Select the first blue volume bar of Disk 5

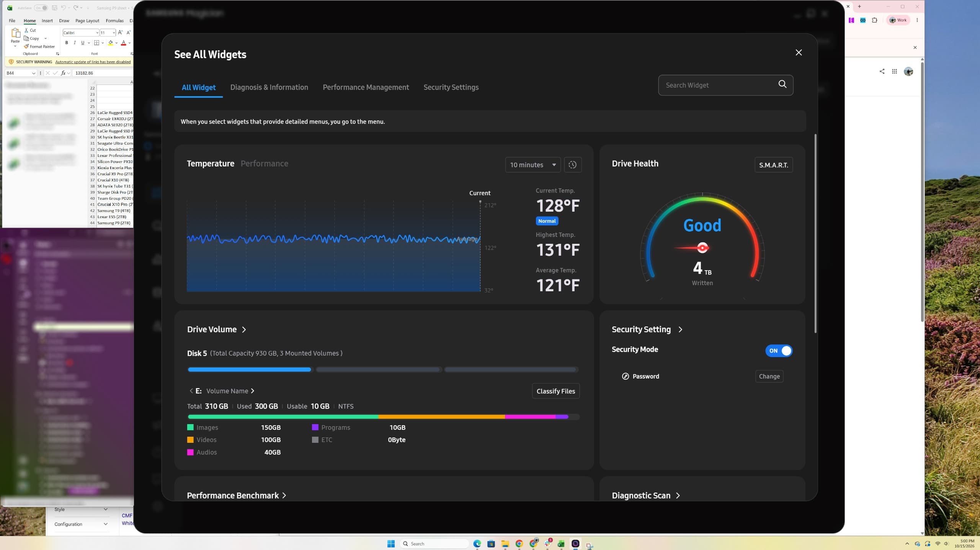point(250,369)
